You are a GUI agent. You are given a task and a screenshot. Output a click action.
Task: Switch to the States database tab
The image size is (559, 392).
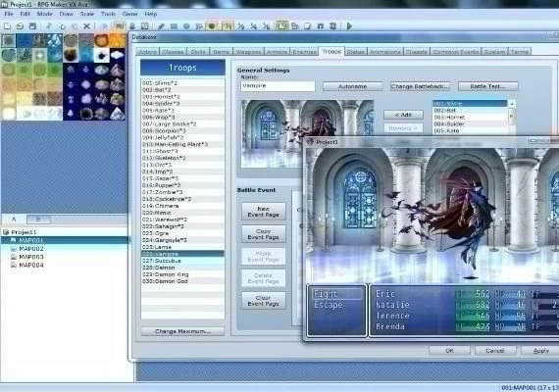tap(355, 52)
